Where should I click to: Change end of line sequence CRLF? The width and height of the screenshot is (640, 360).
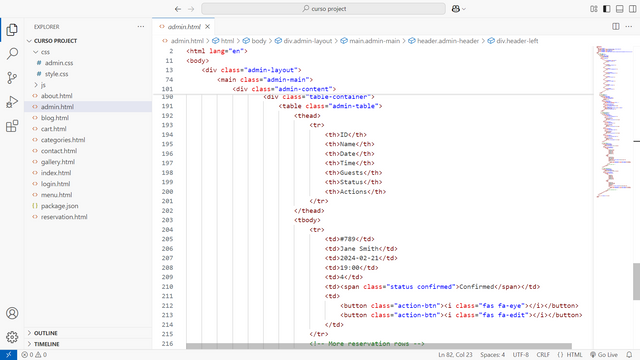pos(543,355)
